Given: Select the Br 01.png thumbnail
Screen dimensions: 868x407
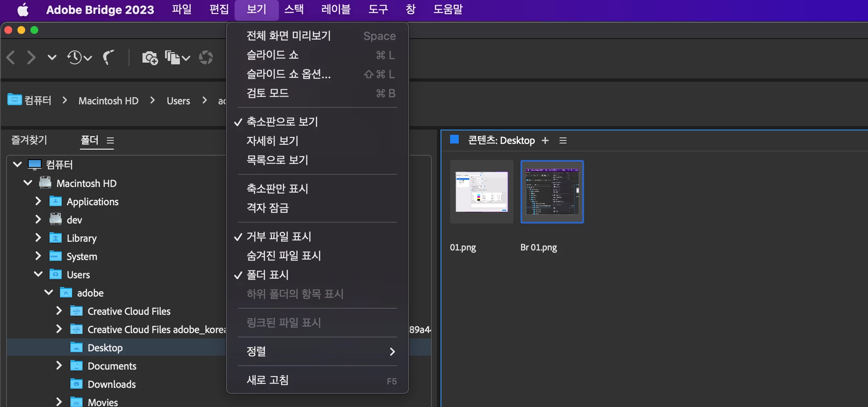Looking at the screenshot, I should (552, 192).
